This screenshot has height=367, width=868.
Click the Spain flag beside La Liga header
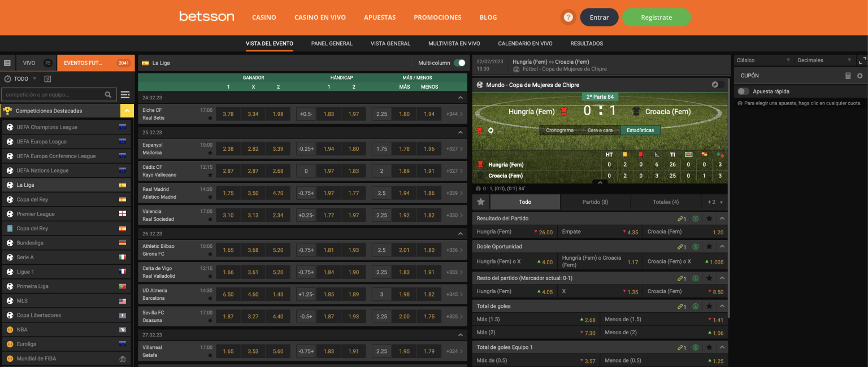coord(145,63)
